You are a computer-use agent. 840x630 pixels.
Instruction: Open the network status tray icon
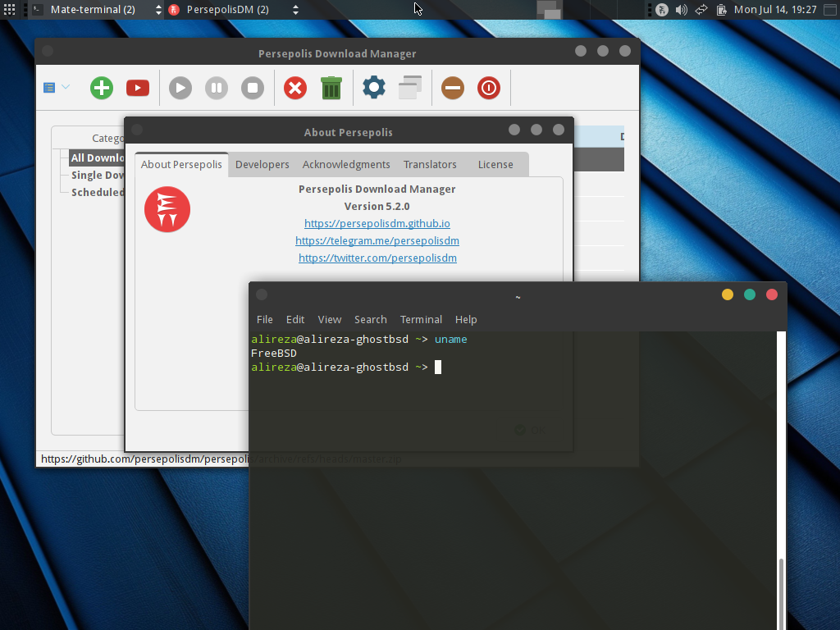click(x=701, y=10)
